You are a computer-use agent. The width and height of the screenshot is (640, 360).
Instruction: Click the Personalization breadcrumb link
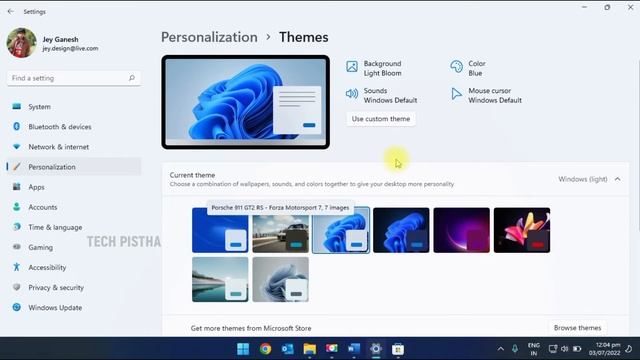pyautogui.click(x=209, y=37)
